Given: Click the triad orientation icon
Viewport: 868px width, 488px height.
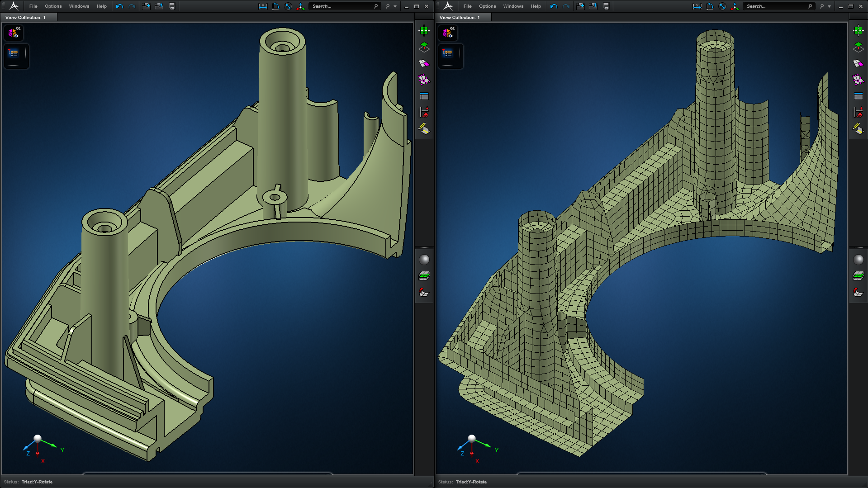Looking at the screenshot, I should tap(301, 6).
